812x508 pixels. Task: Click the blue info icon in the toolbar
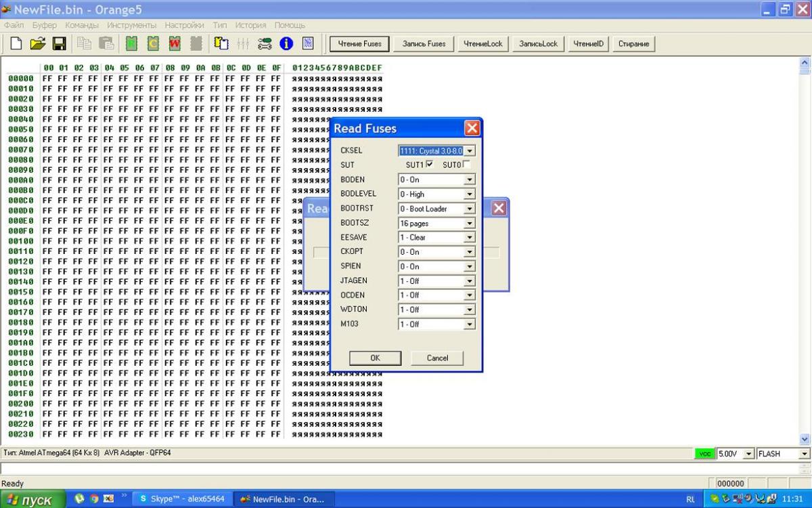point(286,44)
